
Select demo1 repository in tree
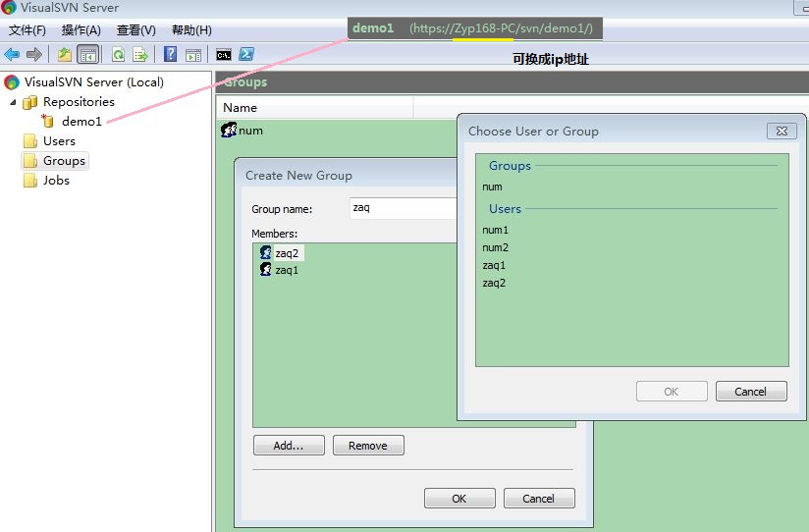pos(81,122)
